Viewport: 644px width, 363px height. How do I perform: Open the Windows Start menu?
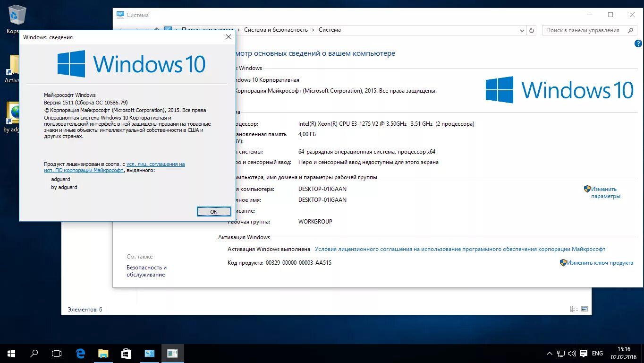coord(11,353)
